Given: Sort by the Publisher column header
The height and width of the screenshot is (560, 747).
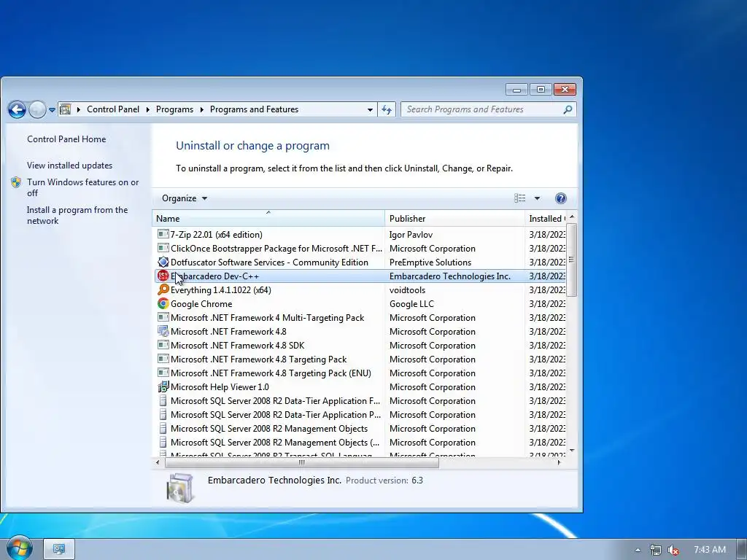Looking at the screenshot, I should click(454, 218).
